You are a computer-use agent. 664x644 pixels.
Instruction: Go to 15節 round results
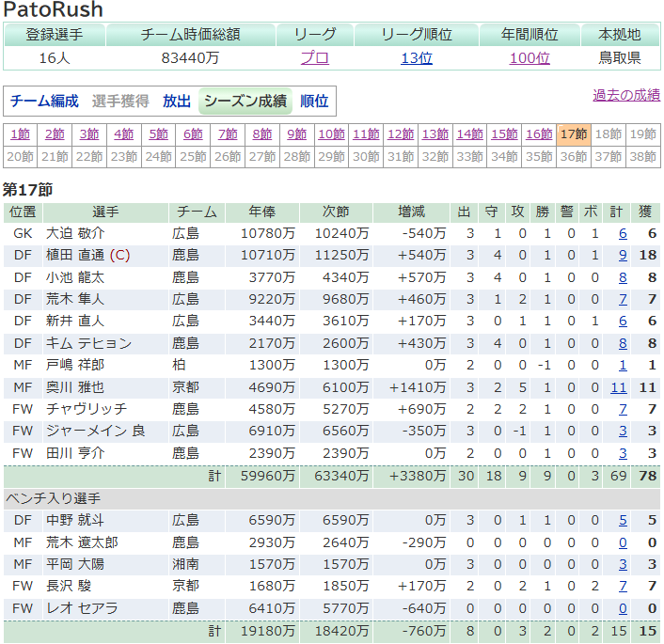pos(504,134)
